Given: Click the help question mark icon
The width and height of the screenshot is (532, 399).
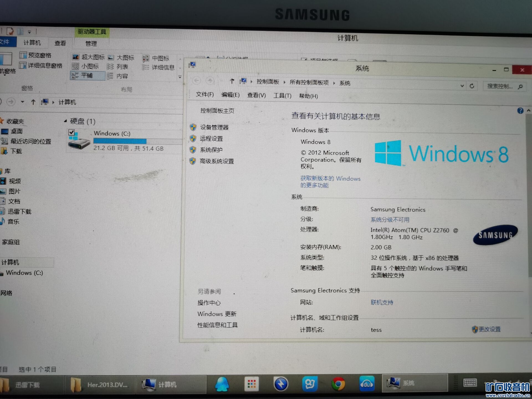Looking at the screenshot, I should coord(520,111).
